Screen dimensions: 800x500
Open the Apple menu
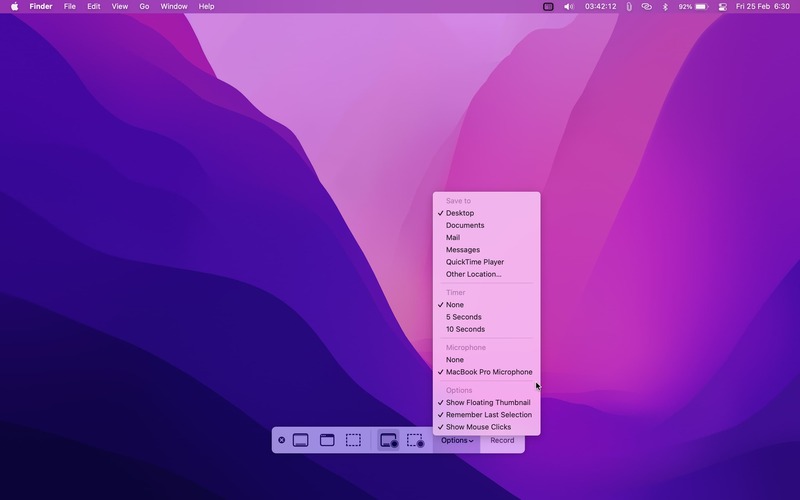14,7
